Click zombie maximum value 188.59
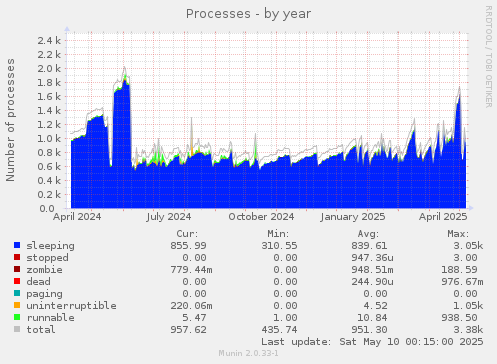The width and height of the screenshot is (497, 364). (x=460, y=270)
